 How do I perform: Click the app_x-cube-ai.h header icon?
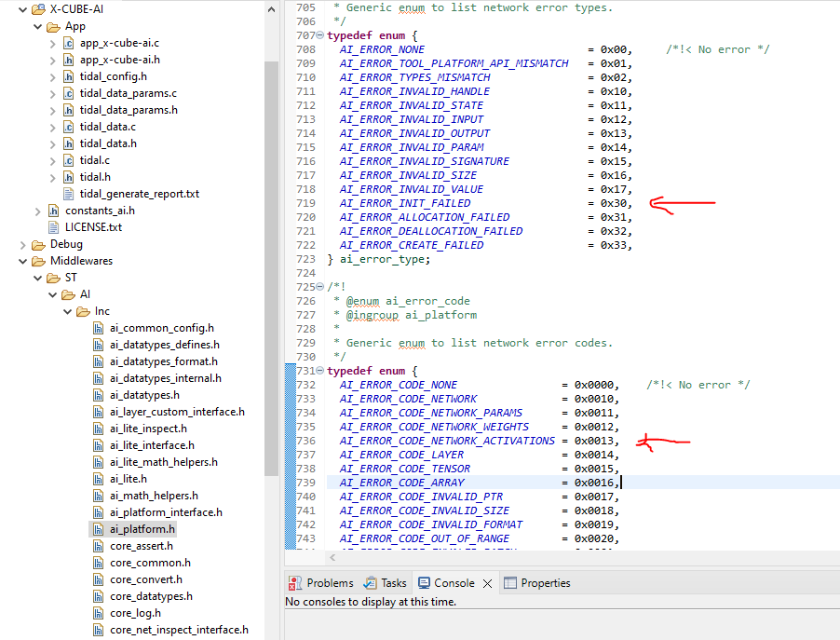[x=69, y=60]
